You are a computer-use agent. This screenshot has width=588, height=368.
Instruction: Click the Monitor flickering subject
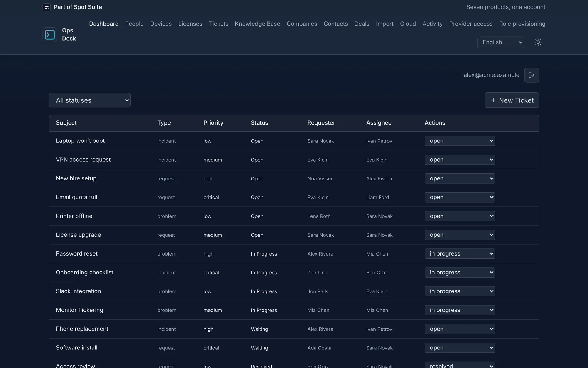[80, 310]
